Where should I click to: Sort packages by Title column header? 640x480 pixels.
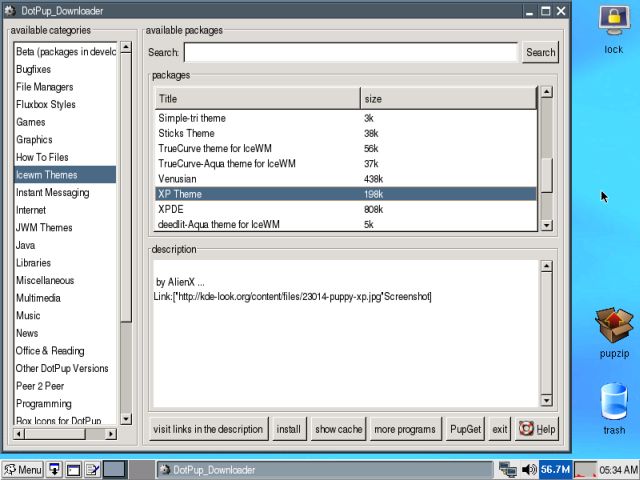tap(258, 98)
